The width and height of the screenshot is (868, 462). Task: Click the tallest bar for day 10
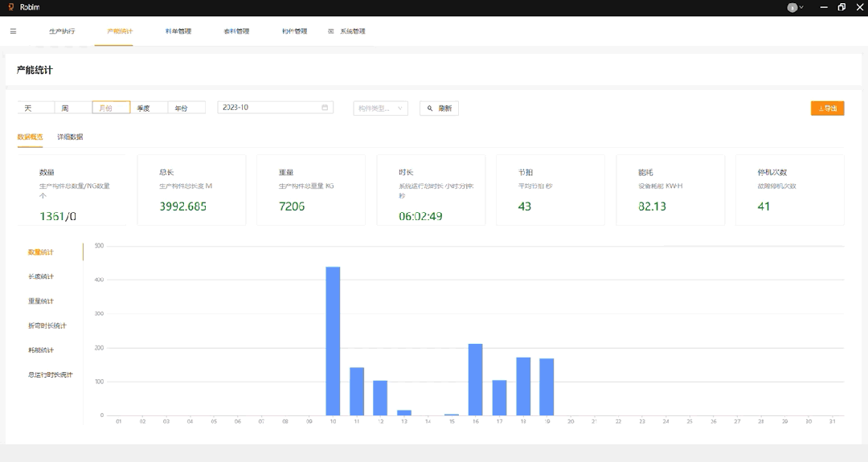click(x=333, y=341)
